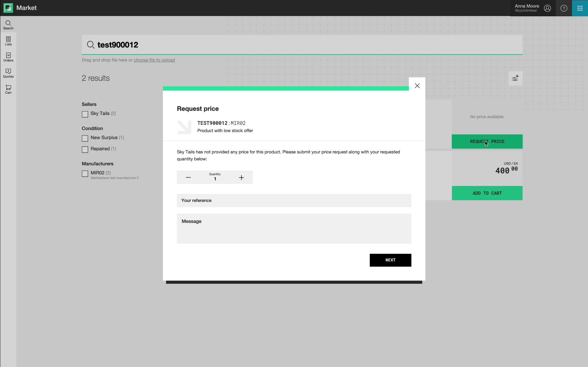The image size is (588, 367).
Task: Open the help question mark icon
Action: tap(564, 8)
